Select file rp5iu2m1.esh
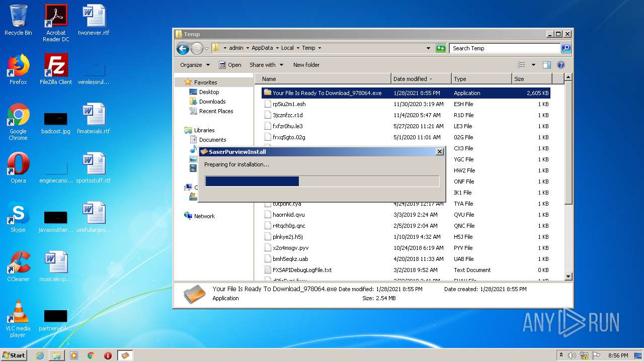The image size is (644, 362). click(406, 104)
